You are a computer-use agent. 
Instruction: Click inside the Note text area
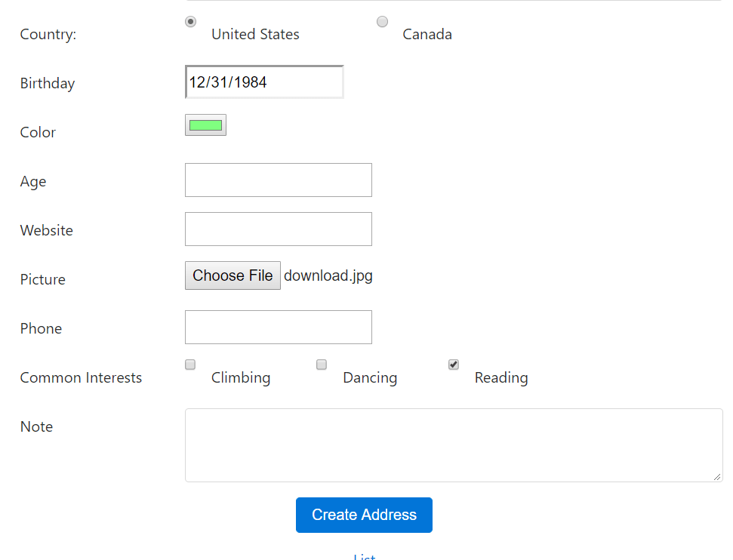click(453, 445)
